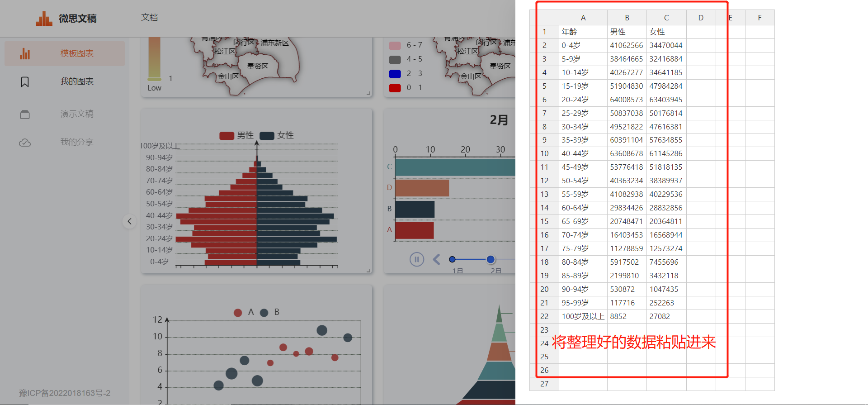Click the slides icon beside 演示文稿
Image resolution: width=868 pixels, height=405 pixels.
(25, 114)
